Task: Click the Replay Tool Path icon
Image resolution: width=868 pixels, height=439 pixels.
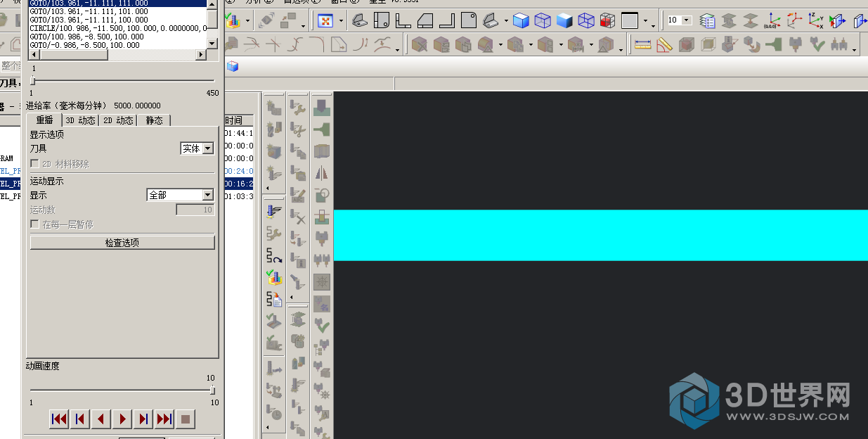Action: [x=274, y=256]
